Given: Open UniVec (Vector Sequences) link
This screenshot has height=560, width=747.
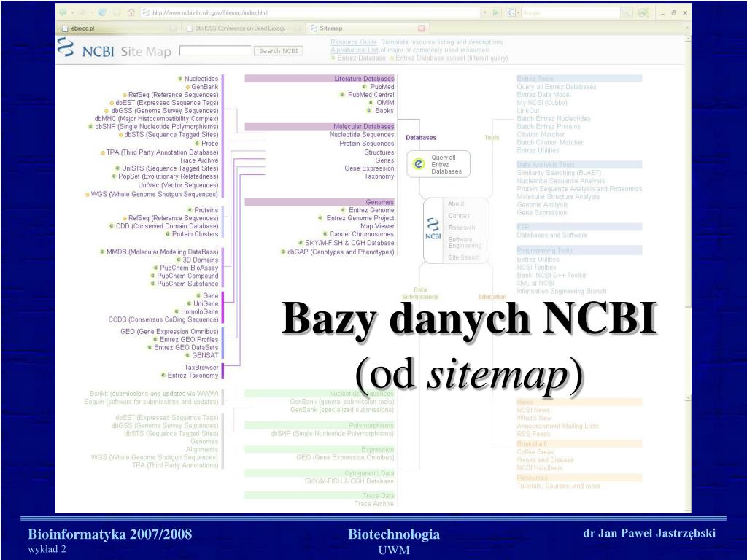Looking at the screenshot, I should pos(178,185).
